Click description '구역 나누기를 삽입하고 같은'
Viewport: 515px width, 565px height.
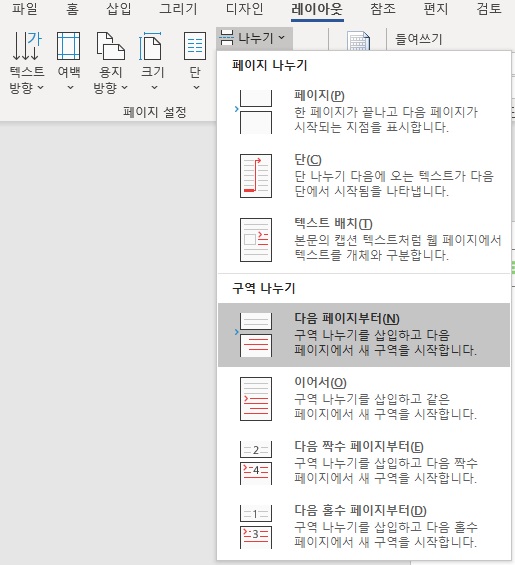point(372,399)
